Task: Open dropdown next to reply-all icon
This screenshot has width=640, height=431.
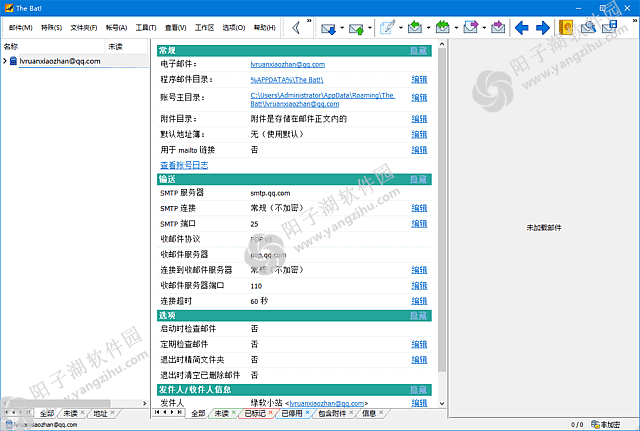Action: pos(456,28)
